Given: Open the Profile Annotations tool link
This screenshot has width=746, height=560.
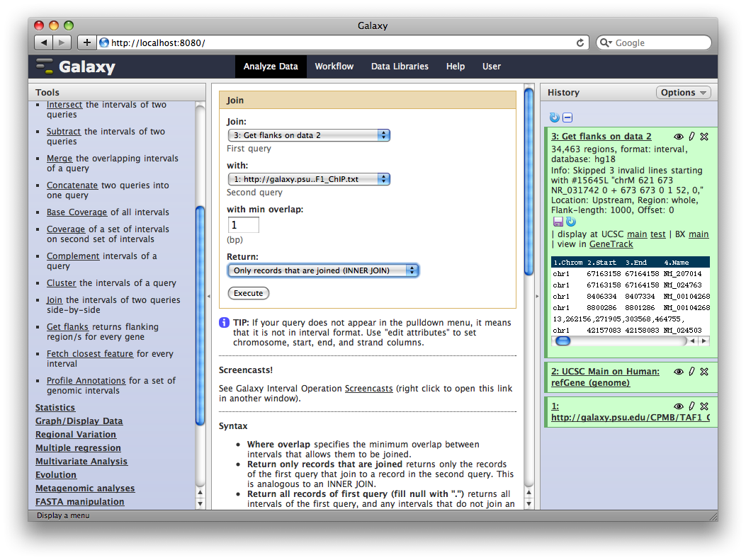Looking at the screenshot, I should coord(86,381).
